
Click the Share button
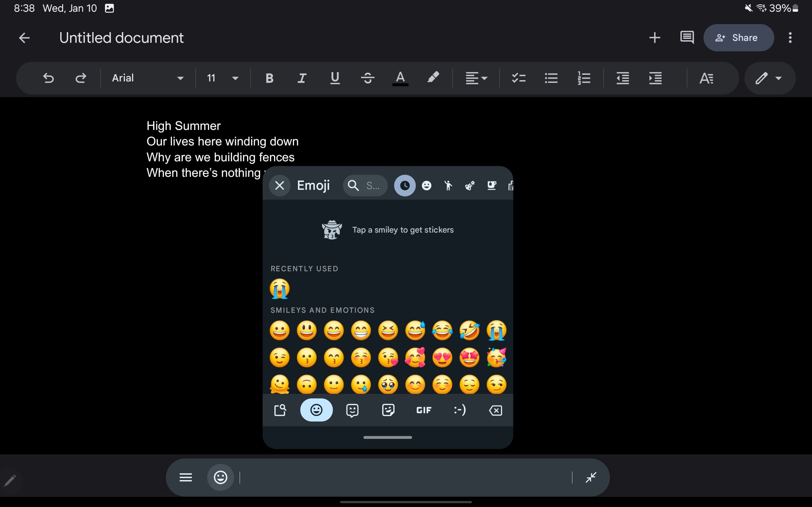point(738,38)
